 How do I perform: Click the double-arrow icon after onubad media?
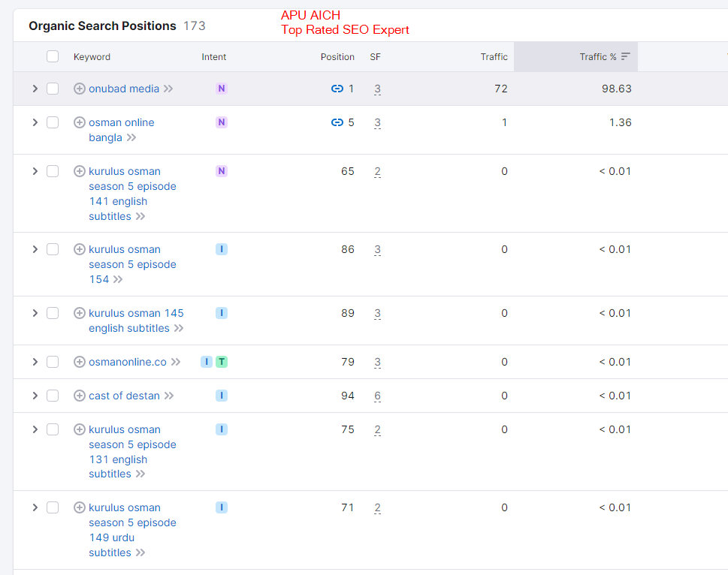pos(168,89)
